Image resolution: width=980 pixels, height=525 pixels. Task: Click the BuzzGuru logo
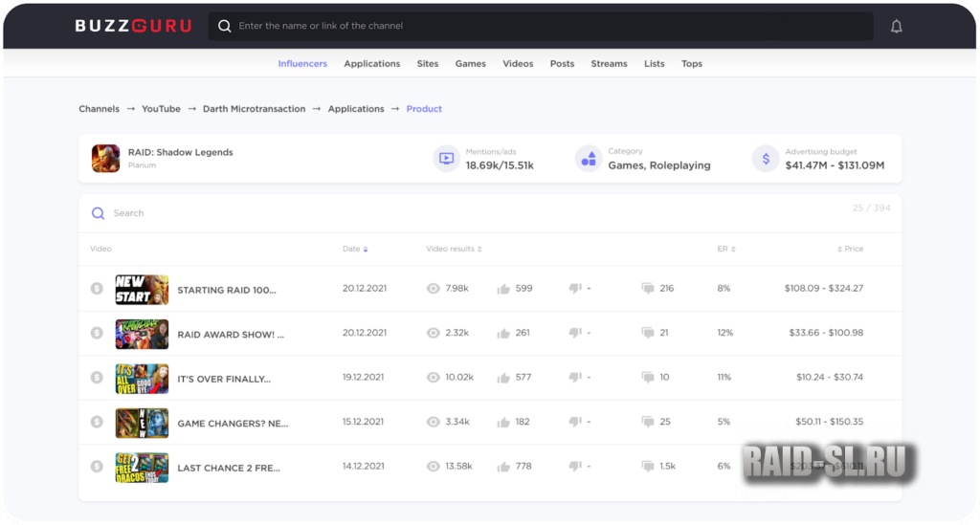pos(133,27)
